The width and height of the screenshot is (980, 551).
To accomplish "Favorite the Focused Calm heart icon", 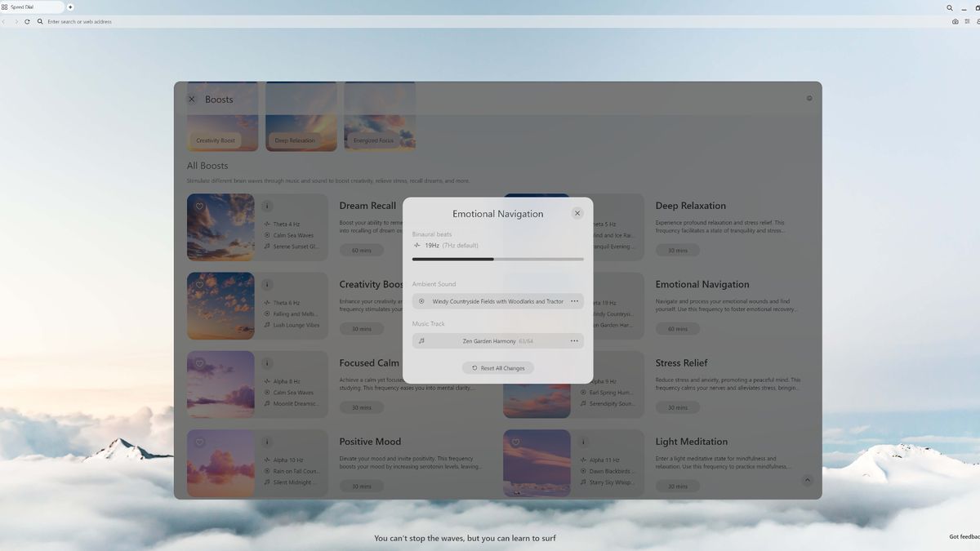I will 199,363.
